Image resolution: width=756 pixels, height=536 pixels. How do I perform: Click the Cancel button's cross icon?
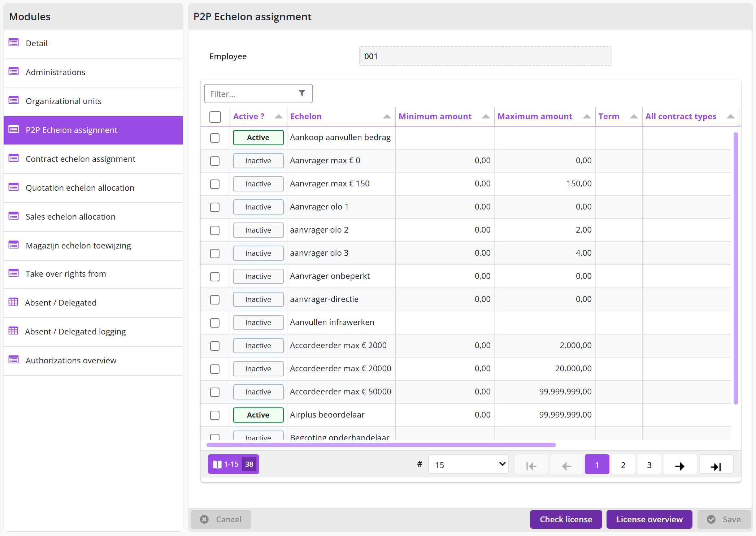click(204, 519)
